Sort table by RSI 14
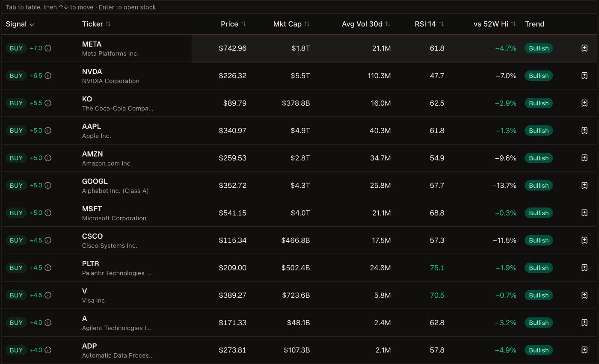Viewport: 599px width, 364px height. (430, 24)
